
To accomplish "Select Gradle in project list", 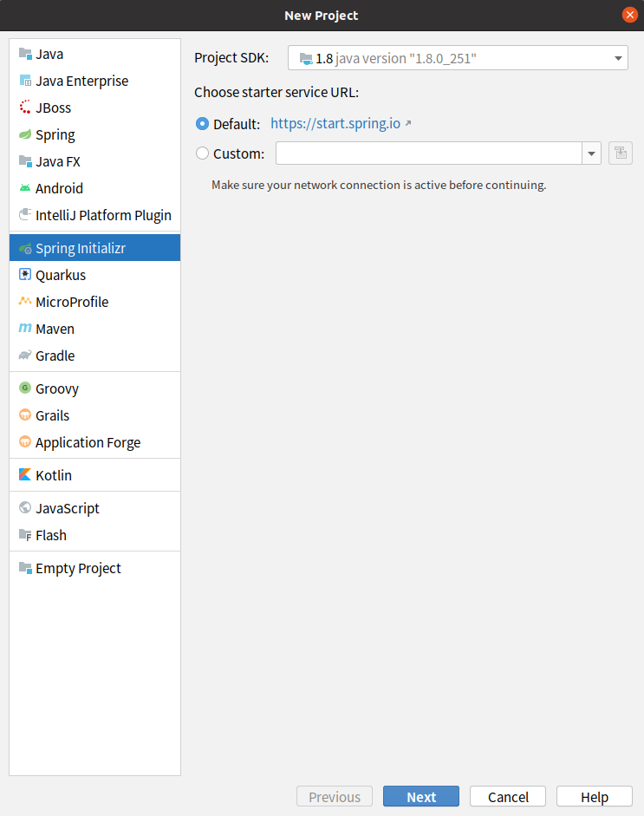I will (x=94, y=356).
